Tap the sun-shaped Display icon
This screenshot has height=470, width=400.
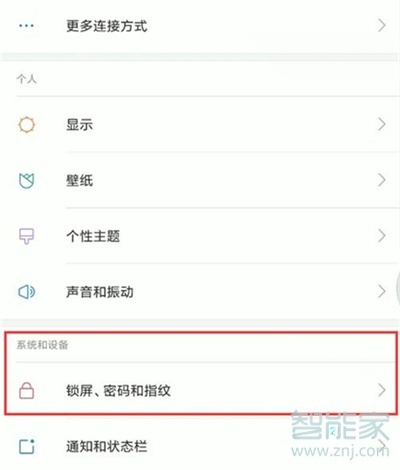click(26, 125)
